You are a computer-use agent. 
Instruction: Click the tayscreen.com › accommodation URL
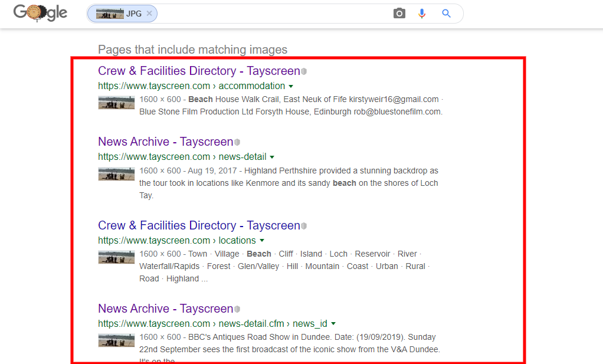click(x=192, y=86)
